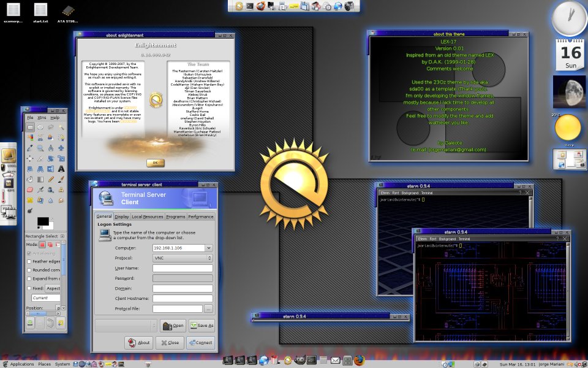588x368 pixels.
Task: Click the camera icon in top launcher bar
Action: pos(349,6)
